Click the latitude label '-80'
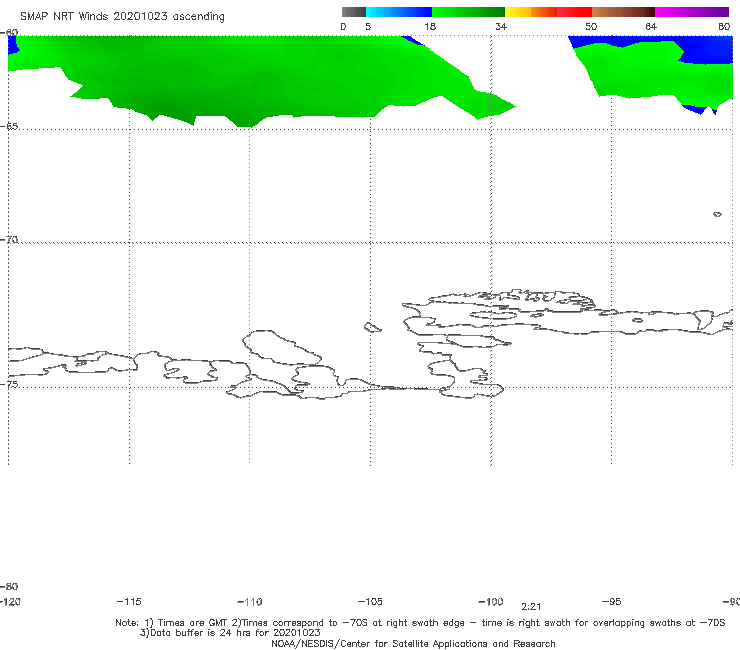 (x=9, y=586)
